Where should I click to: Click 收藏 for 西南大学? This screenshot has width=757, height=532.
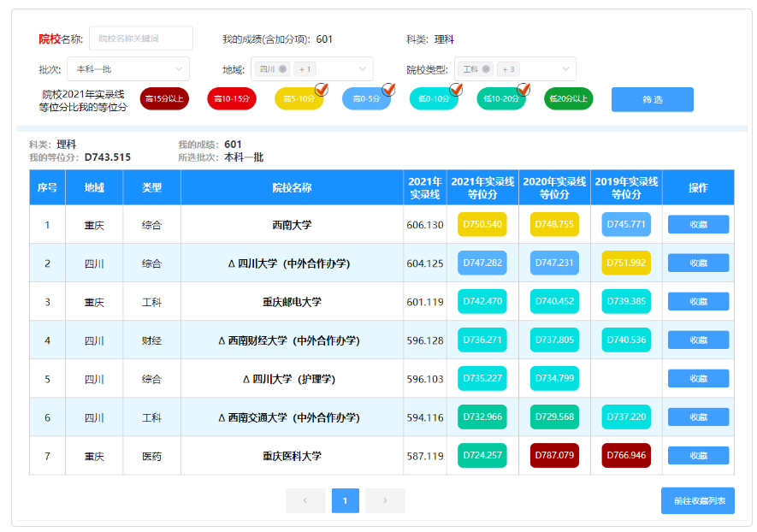pyautogui.click(x=698, y=224)
